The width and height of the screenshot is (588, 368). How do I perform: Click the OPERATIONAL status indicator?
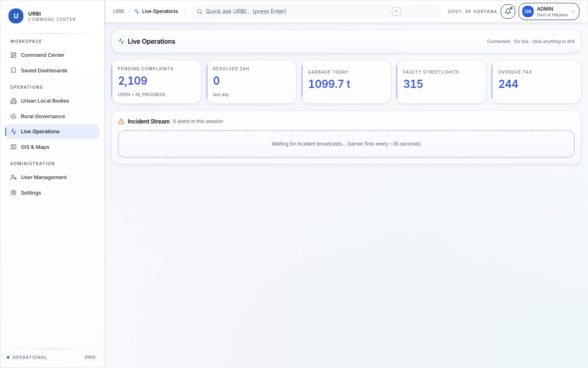[x=27, y=357]
